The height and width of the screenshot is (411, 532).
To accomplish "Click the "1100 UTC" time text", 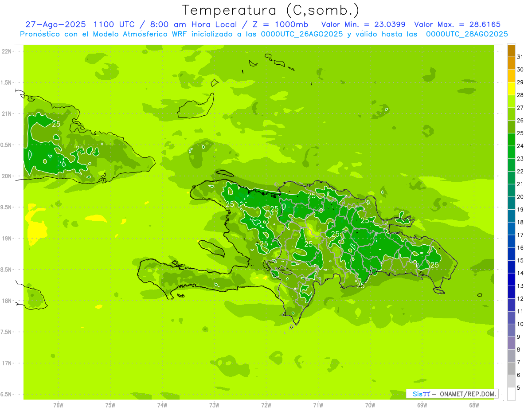I will (x=115, y=24).
